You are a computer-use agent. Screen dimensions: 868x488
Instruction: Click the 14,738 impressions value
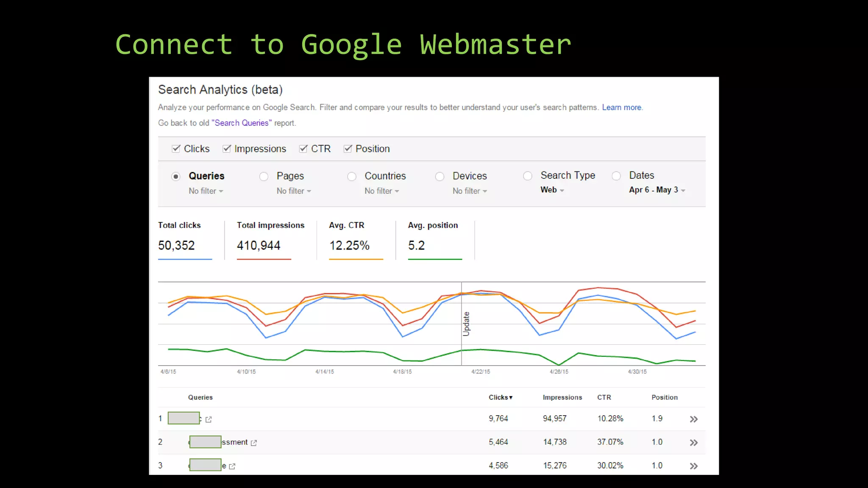[x=555, y=442]
